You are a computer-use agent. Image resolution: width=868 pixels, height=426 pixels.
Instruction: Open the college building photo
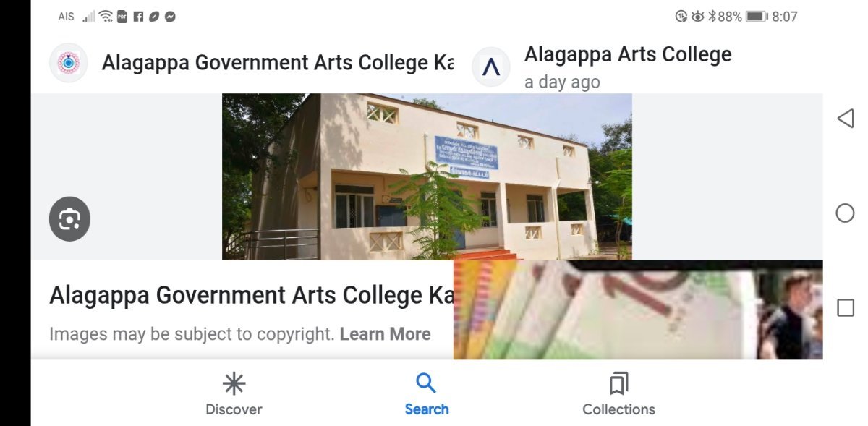427,176
